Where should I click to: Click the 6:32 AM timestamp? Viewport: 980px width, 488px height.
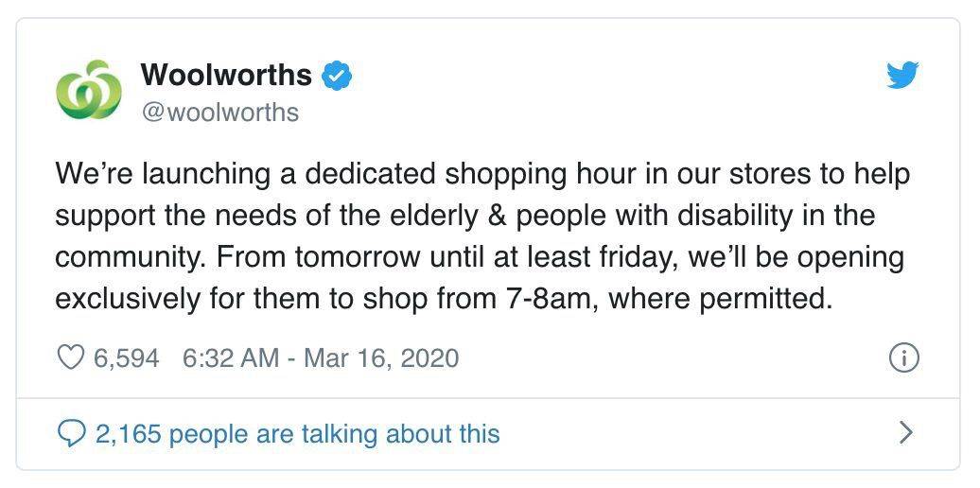[x=231, y=358]
